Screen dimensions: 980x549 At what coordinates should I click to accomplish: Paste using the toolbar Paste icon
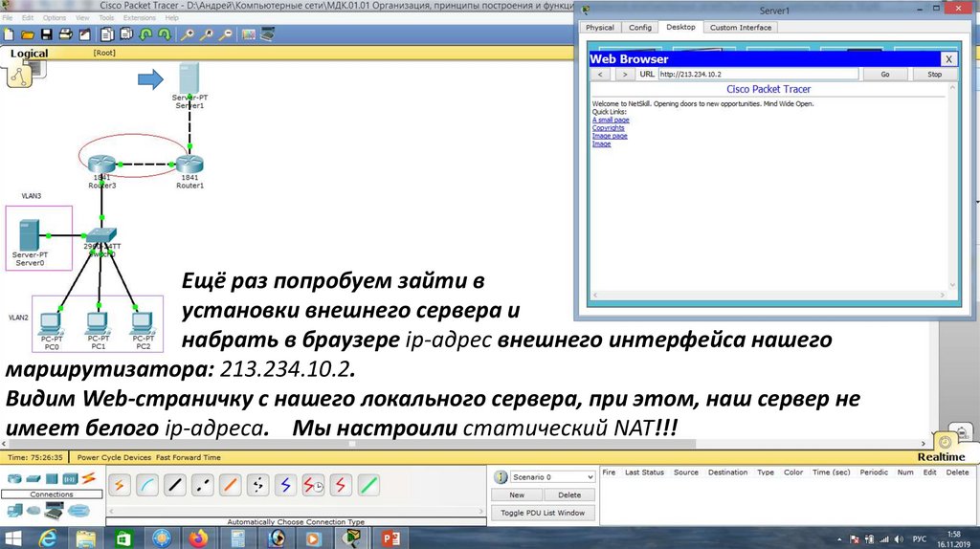pos(126,35)
